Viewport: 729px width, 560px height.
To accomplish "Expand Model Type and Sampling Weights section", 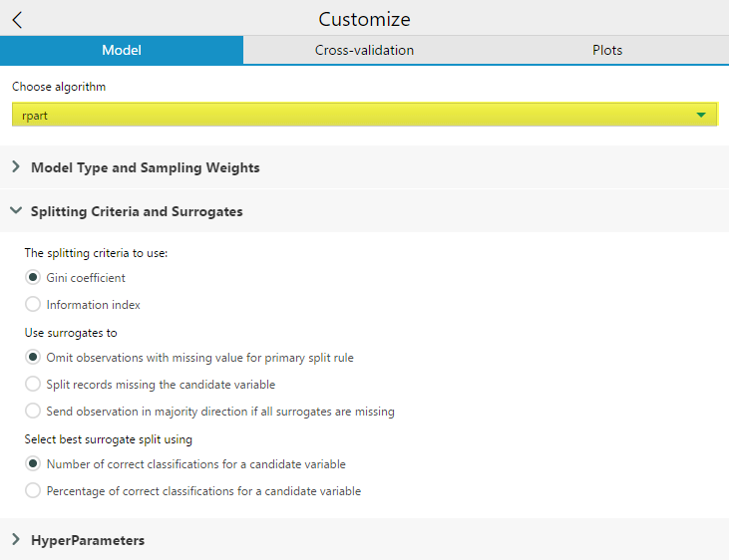I will click(x=145, y=167).
